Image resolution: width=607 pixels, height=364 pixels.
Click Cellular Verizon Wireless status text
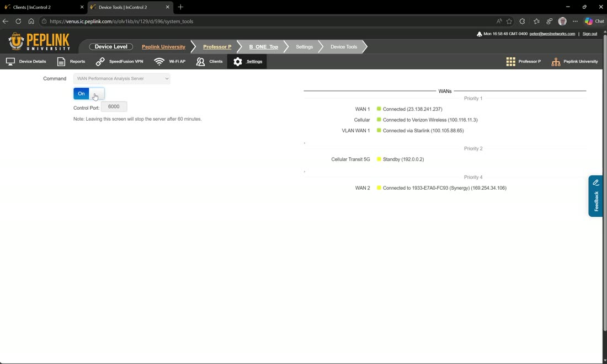pos(430,120)
